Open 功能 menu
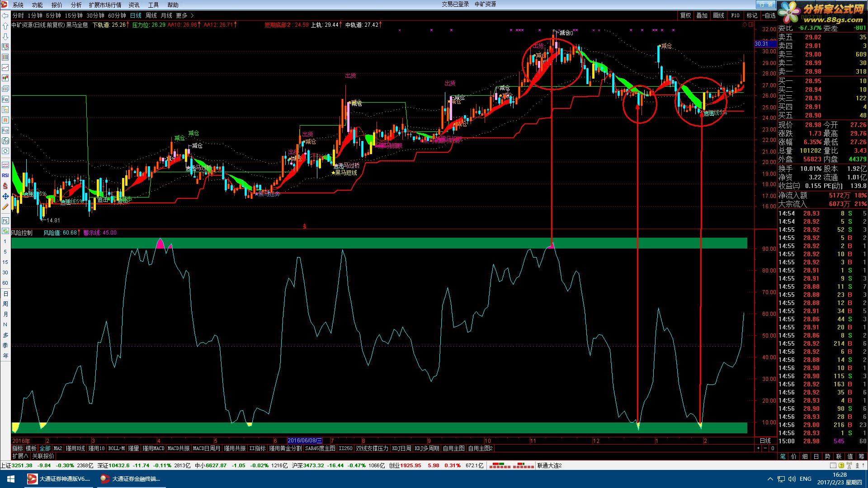The width and height of the screenshot is (868, 488). click(x=37, y=5)
